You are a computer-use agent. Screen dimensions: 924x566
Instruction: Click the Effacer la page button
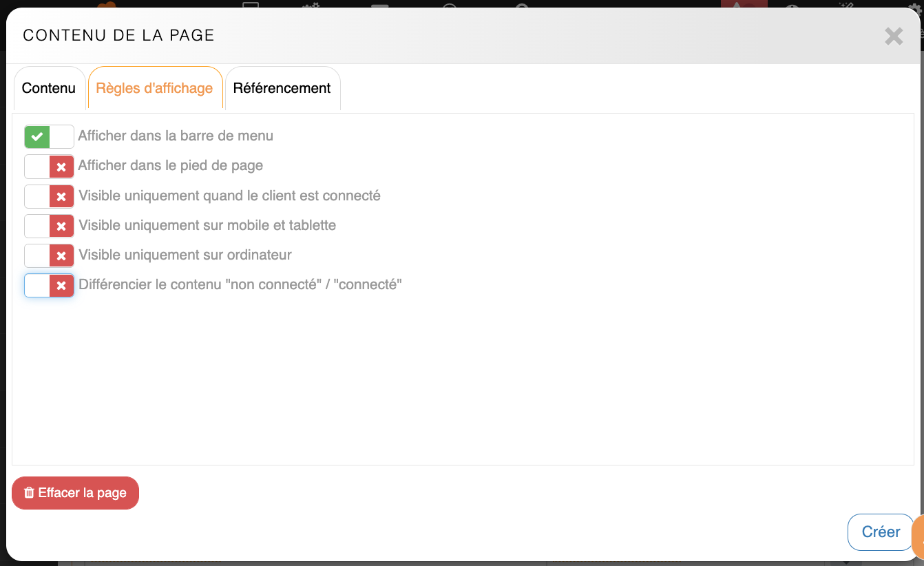(x=75, y=493)
